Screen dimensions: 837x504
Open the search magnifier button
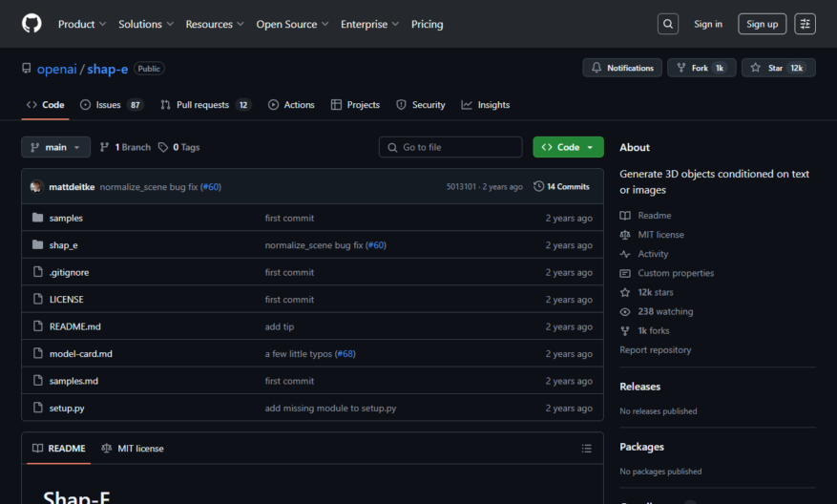[x=668, y=24]
